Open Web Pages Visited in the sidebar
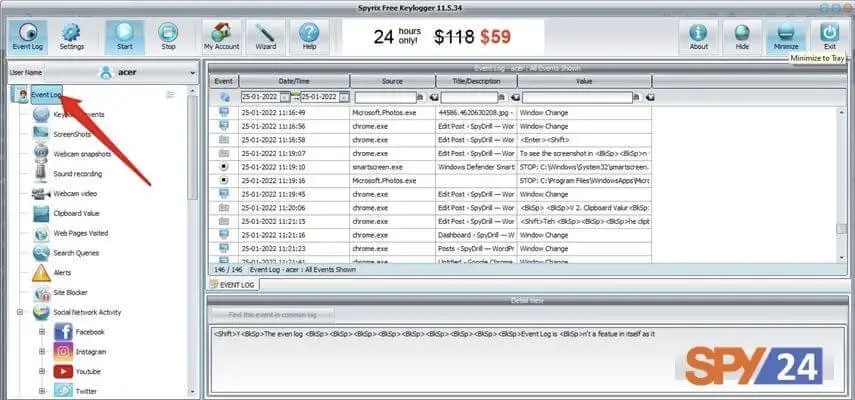This screenshot has width=855, height=400. [x=70, y=233]
